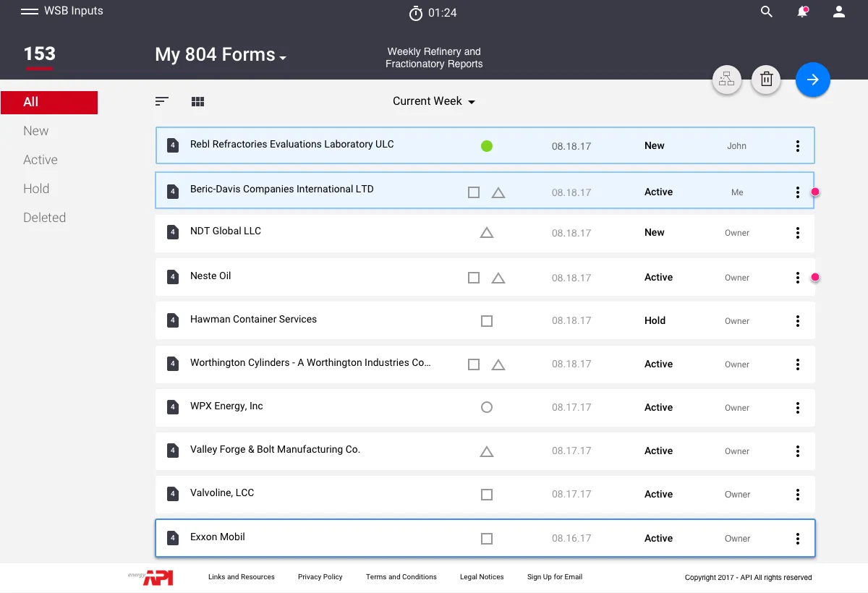Click the blue forward arrow button
The height and width of the screenshot is (593, 868).
(x=813, y=80)
